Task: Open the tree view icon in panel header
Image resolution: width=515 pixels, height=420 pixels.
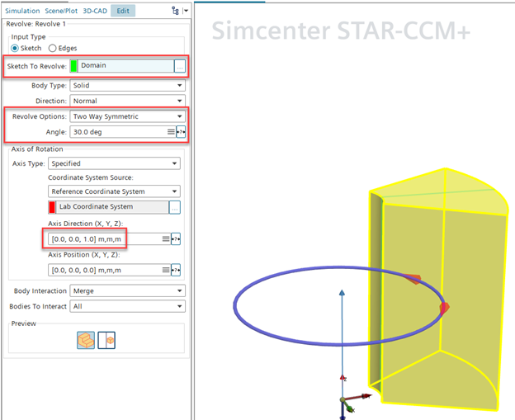Action: tap(175, 11)
